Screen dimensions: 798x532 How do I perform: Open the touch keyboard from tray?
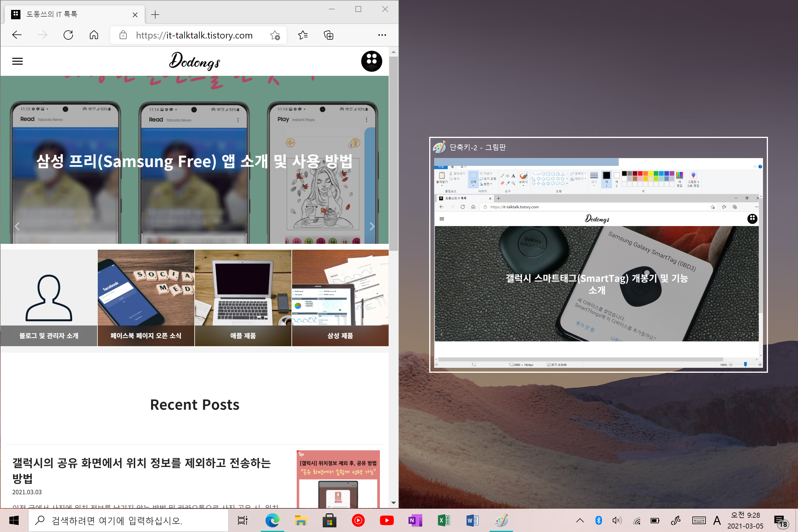click(699, 520)
